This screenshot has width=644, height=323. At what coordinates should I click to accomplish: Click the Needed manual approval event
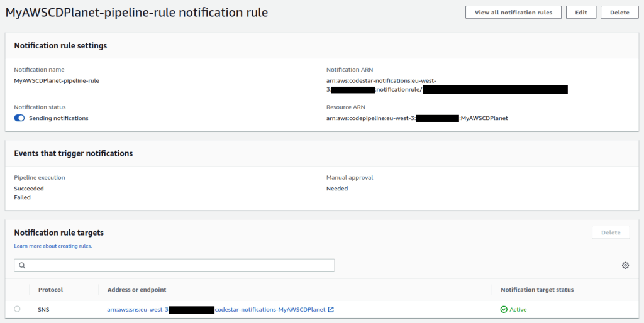point(337,189)
